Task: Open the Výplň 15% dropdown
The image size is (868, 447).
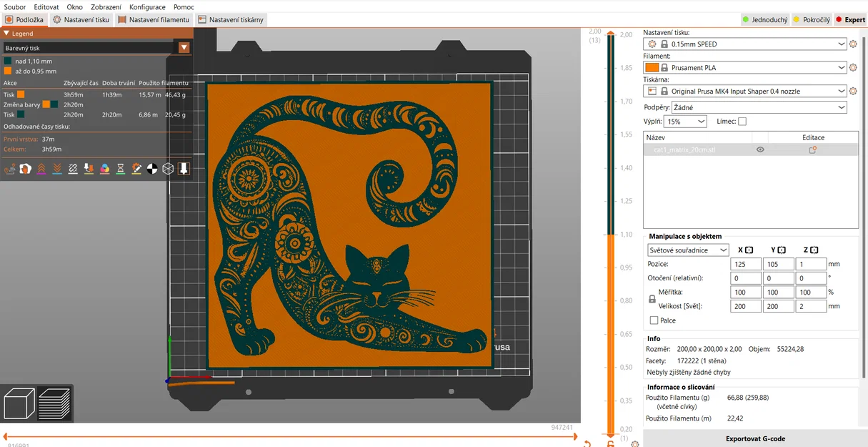Action: (x=685, y=122)
